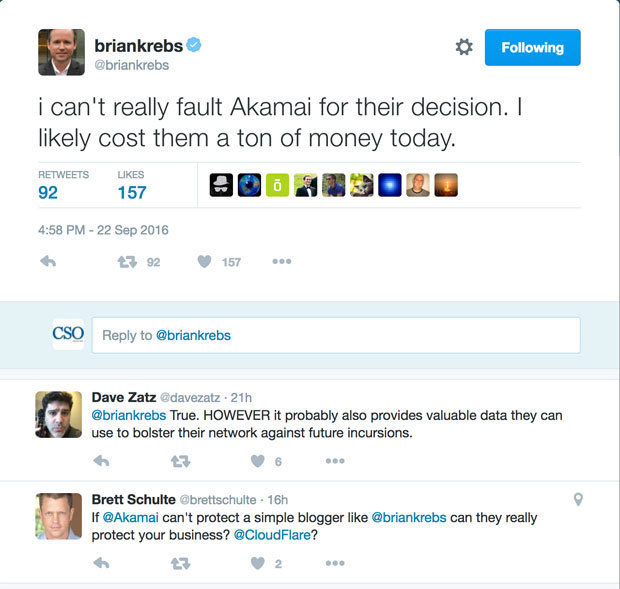Viewport: 620px width, 589px height.
Task: Like Brett Schulte's reply
Action: pyautogui.click(x=258, y=563)
